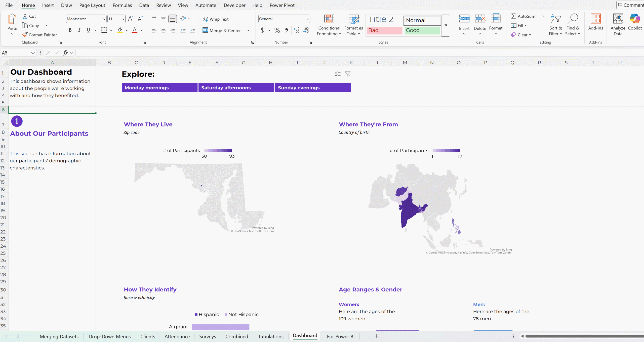Open the font name Montserrat dropdown
644x342 pixels.
coord(104,19)
